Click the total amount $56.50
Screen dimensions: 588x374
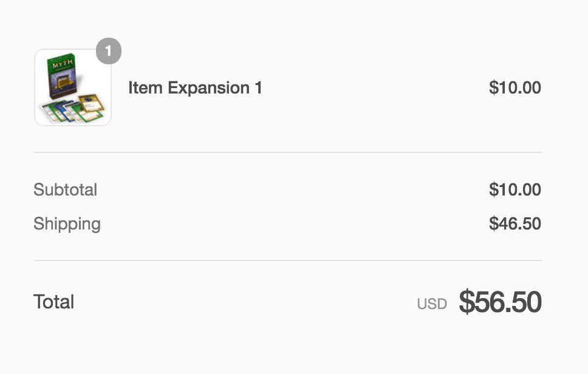501,302
